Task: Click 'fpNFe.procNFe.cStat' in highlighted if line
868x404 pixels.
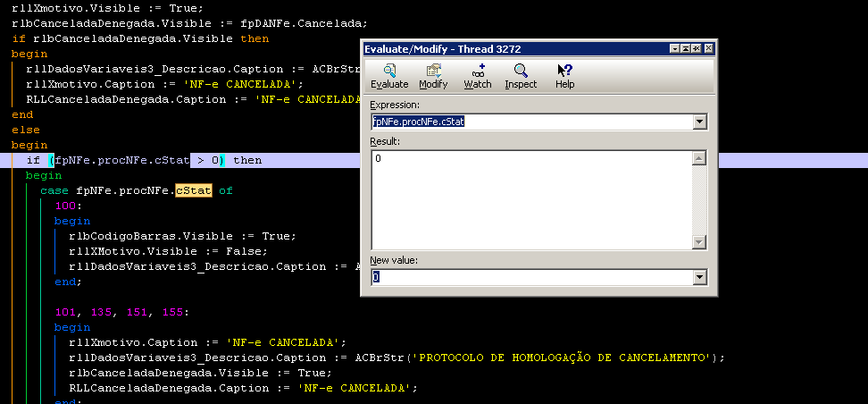Action: click(122, 160)
